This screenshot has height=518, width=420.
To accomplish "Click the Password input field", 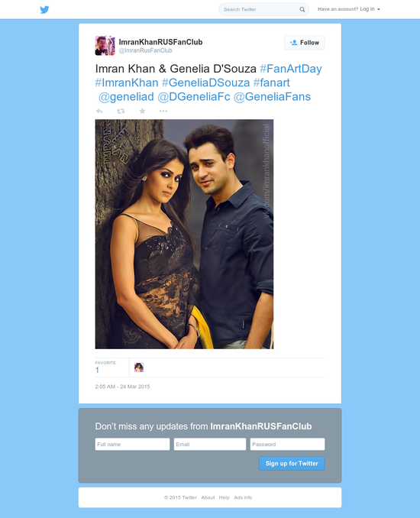I will 287,445.
